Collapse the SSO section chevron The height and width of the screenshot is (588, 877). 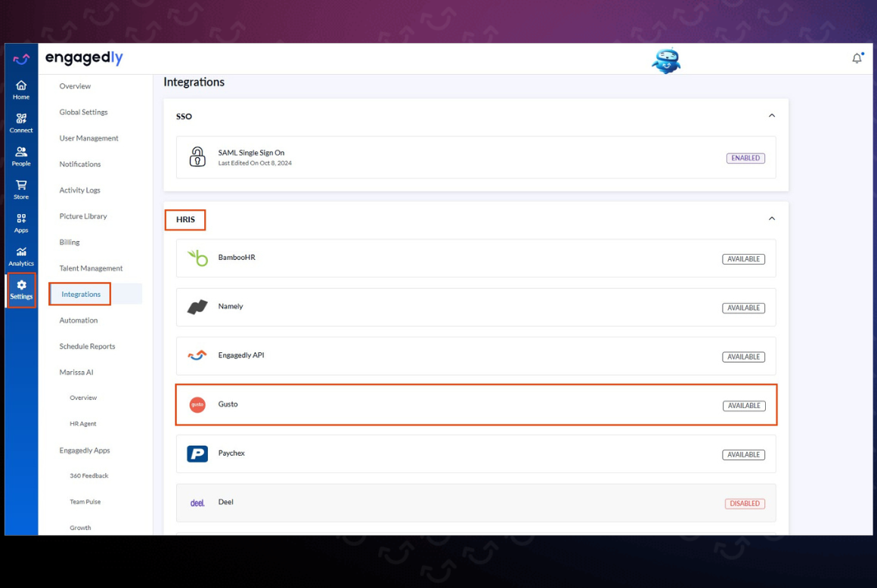772,116
